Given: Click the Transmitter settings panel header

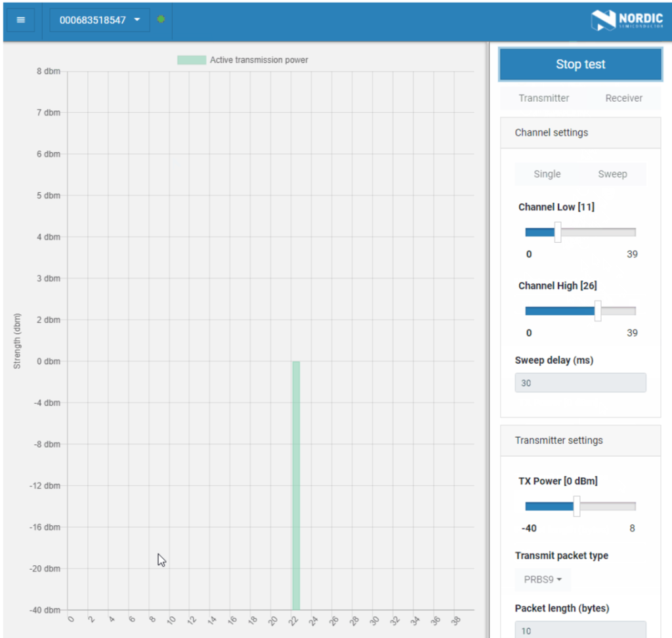Looking at the screenshot, I should (580, 440).
